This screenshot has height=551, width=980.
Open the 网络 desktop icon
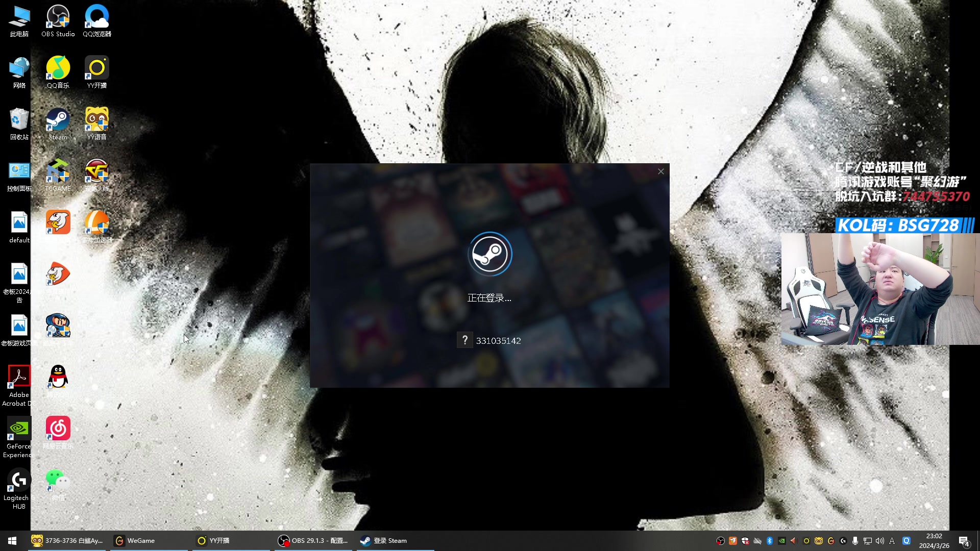(19, 73)
